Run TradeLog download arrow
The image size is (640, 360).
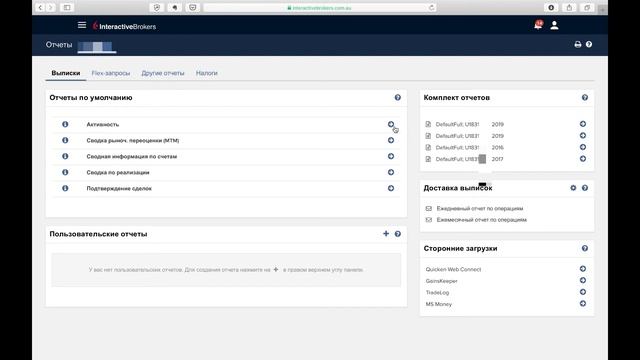pyautogui.click(x=583, y=292)
